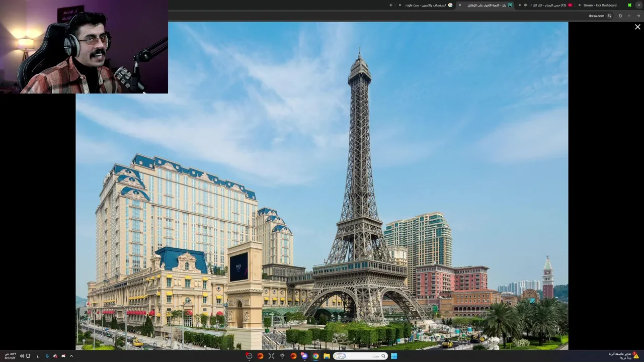Click the red-badged cloud tray icon
Viewport: 644px width, 362px height.
pyautogui.click(x=55, y=356)
